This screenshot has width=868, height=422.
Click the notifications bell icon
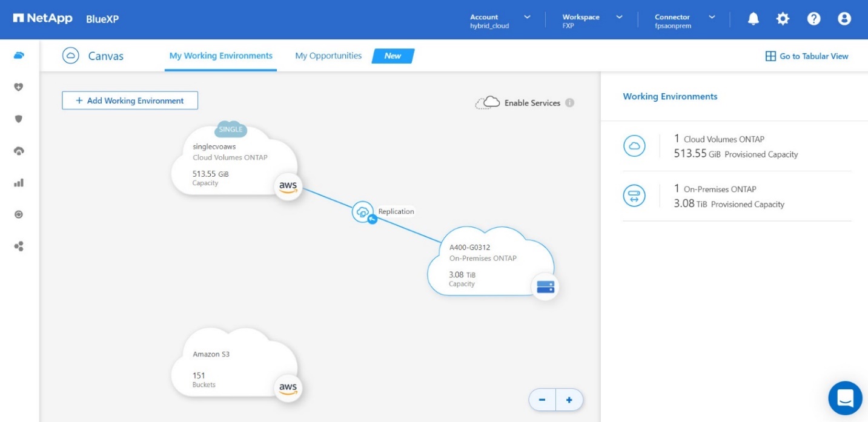(753, 19)
